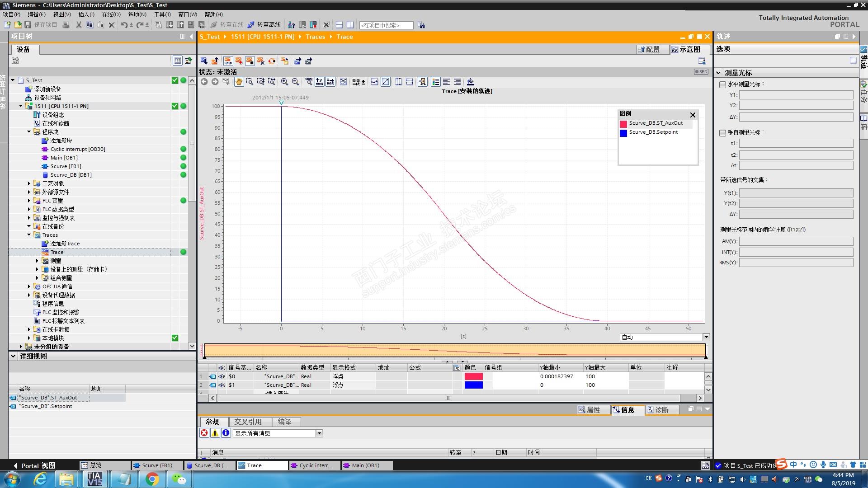Click the zoom in magnifier icon
The width and height of the screenshot is (868, 488).
coord(284,82)
